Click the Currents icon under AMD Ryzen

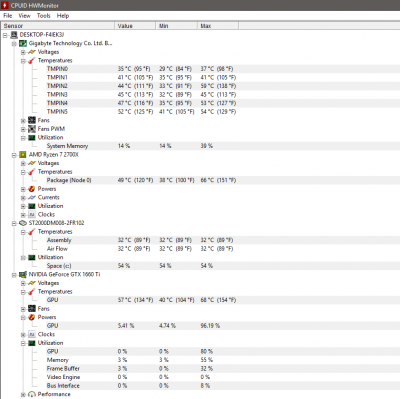(32, 197)
